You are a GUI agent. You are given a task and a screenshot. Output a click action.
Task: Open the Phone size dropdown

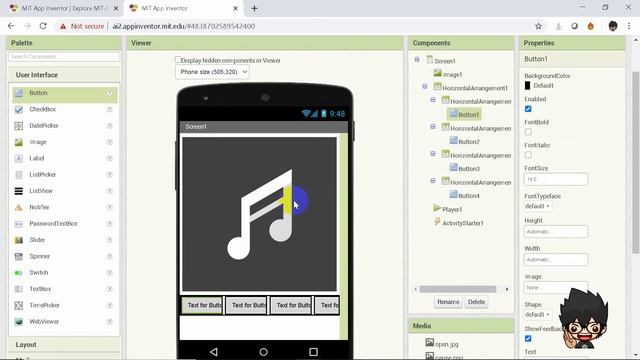(x=212, y=72)
